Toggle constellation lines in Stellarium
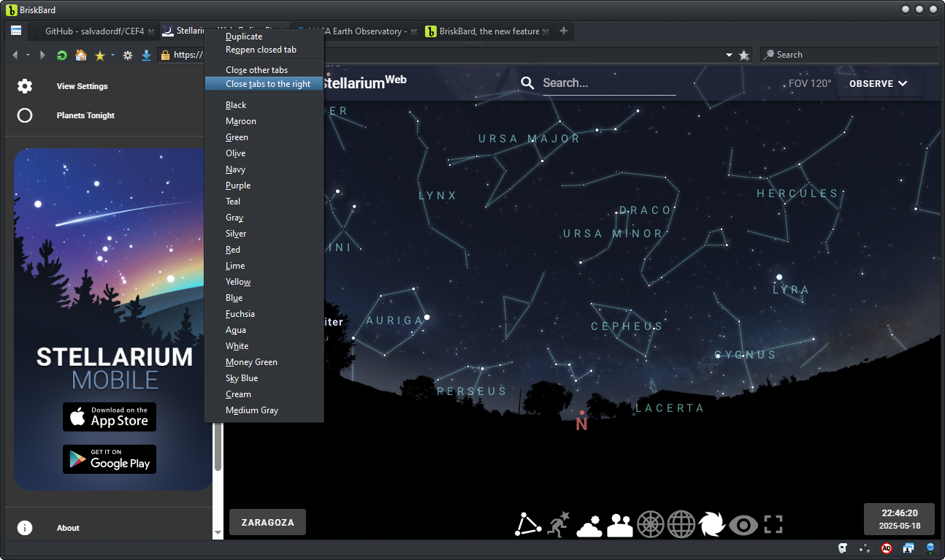 coord(529,524)
